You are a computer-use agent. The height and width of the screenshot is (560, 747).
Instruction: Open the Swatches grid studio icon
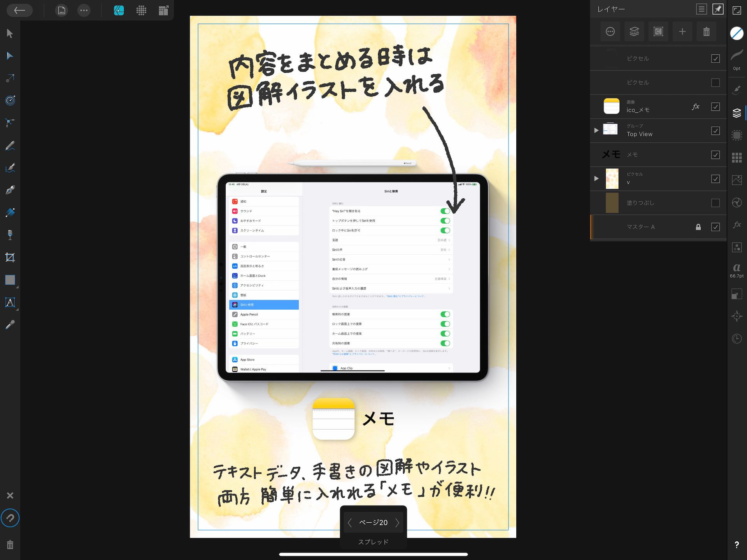click(x=736, y=157)
